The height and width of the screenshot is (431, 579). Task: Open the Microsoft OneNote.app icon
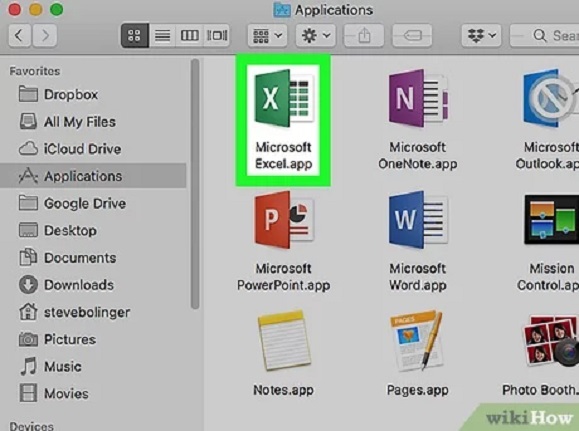(x=418, y=99)
